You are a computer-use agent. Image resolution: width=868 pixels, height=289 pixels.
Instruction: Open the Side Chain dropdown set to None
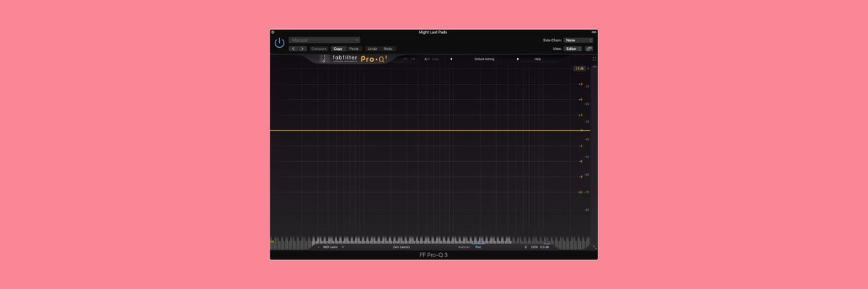coord(578,40)
